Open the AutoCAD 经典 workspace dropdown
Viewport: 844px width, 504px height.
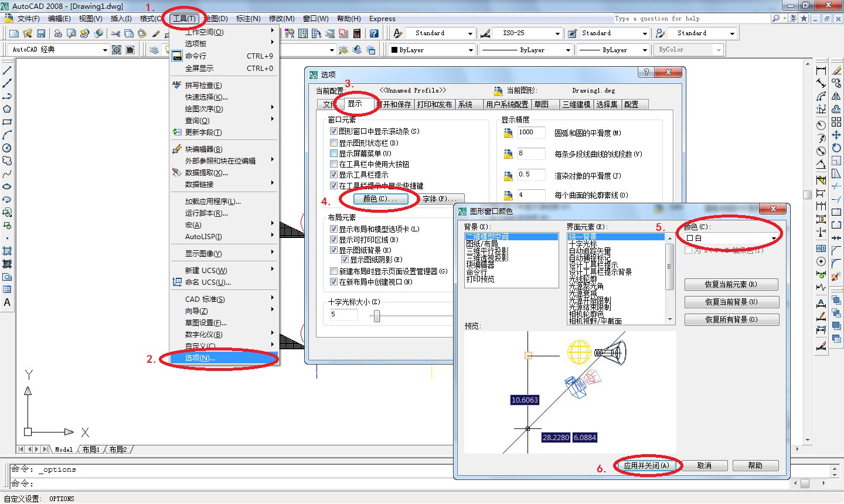[x=57, y=50]
